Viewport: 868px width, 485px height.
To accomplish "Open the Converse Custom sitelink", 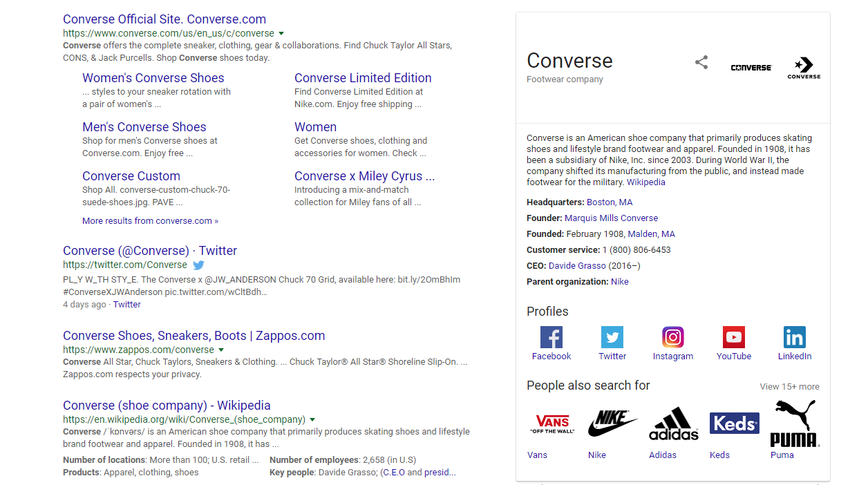I will (131, 176).
